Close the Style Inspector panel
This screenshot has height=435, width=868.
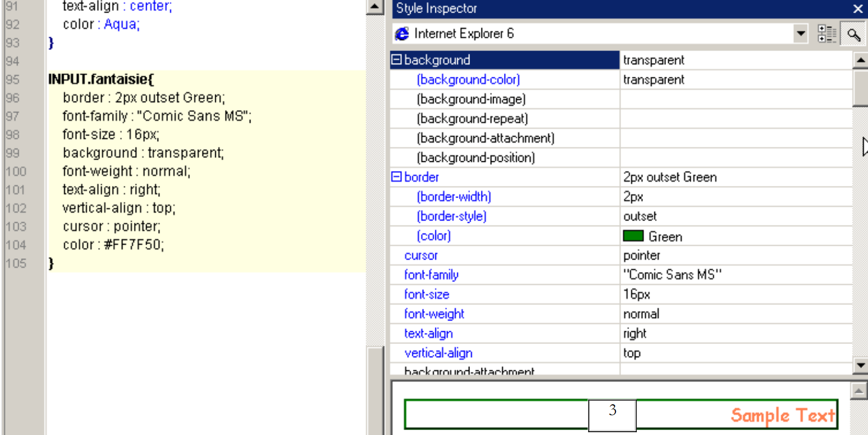pos(858,9)
